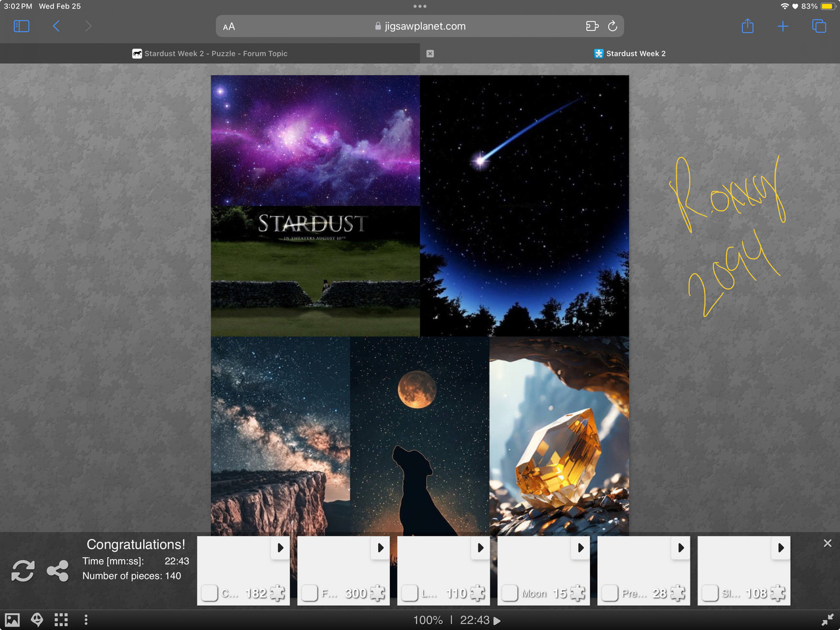Exit fullscreen with the collapse arrows
Image resolution: width=840 pixels, height=630 pixels.
tap(828, 619)
